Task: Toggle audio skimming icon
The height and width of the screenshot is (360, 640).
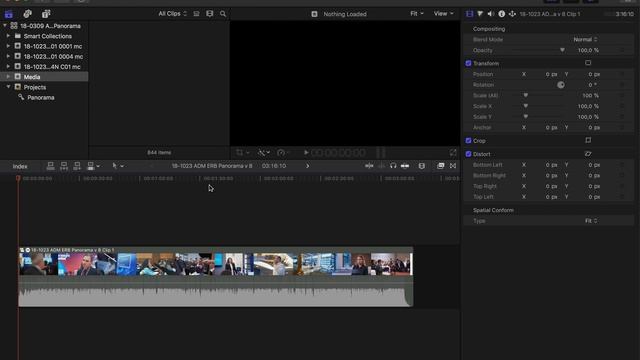Action: click(x=381, y=166)
